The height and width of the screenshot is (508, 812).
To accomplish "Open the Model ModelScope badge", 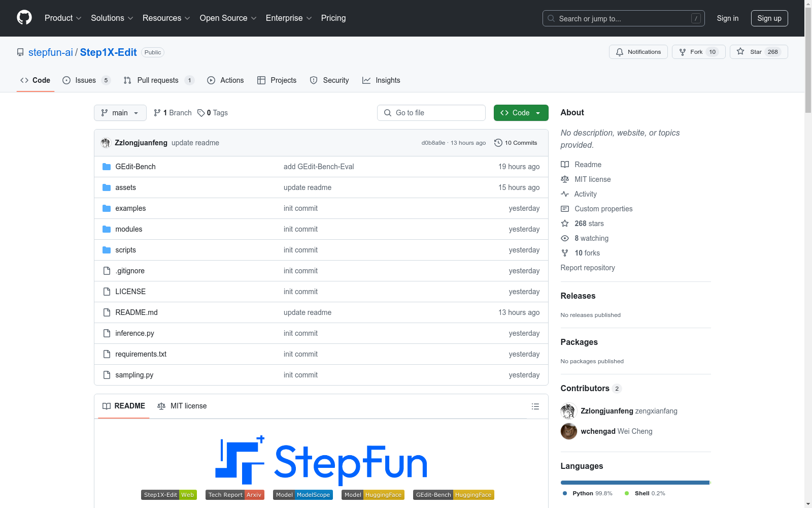I will click(x=303, y=495).
